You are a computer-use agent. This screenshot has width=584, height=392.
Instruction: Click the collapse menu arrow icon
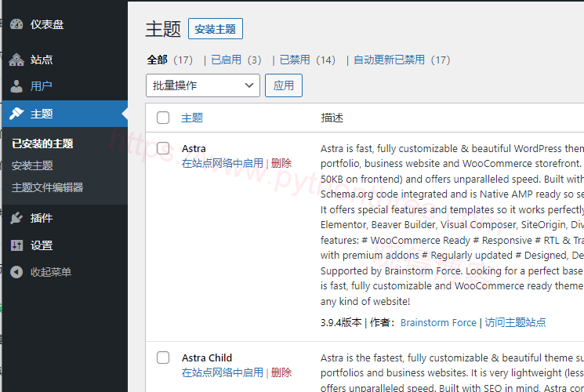tap(16, 272)
